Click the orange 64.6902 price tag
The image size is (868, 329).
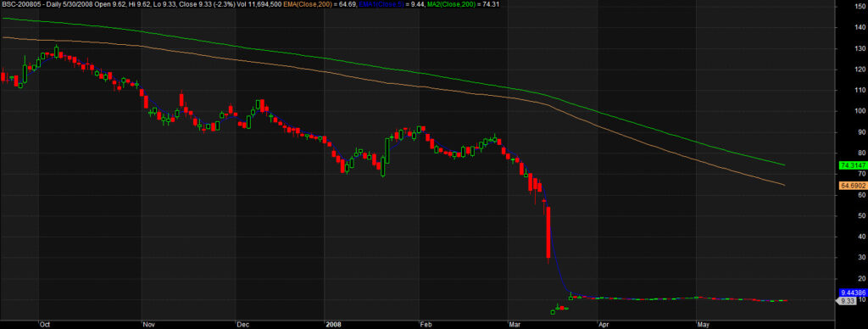pyautogui.click(x=852, y=186)
